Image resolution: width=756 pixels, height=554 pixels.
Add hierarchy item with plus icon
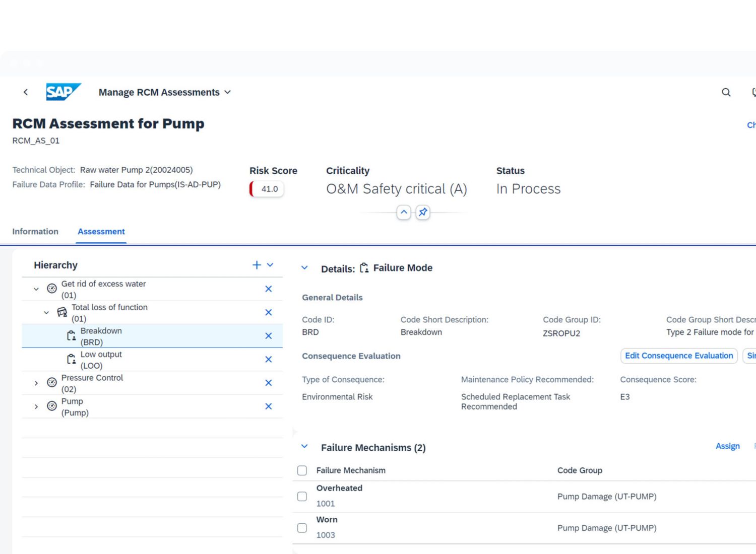pyautogui.click(x=257, y=265)
